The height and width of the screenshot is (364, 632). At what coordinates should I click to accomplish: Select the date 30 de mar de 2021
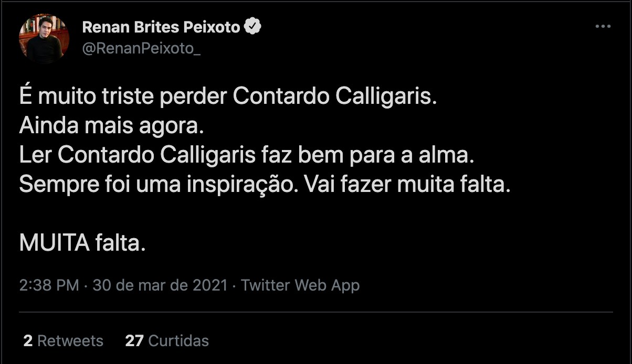point(160,285)
